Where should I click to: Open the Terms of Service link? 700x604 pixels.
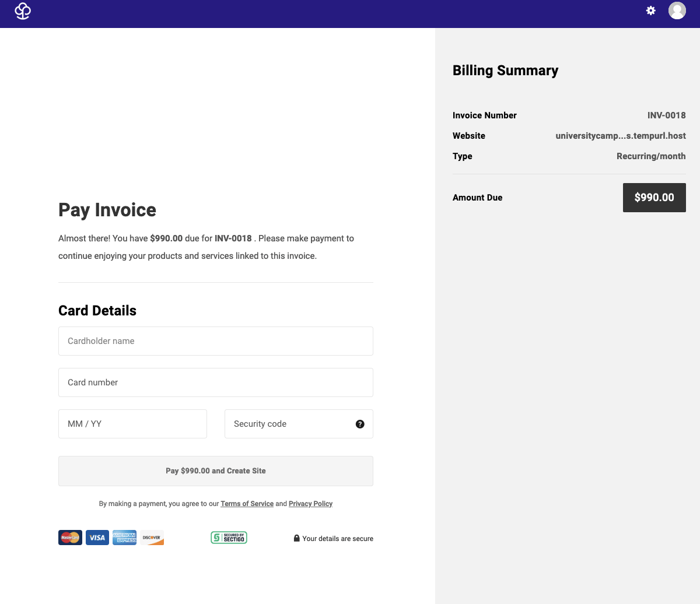pos(247,503)
